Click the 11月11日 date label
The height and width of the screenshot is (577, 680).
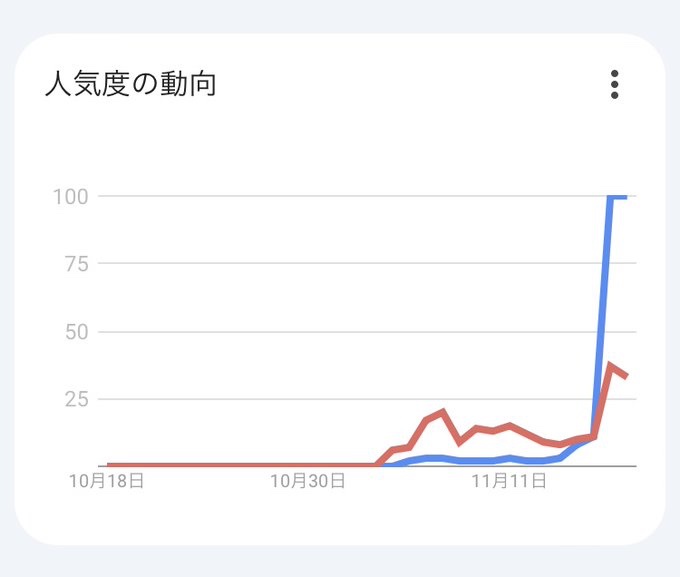[509, 481]
